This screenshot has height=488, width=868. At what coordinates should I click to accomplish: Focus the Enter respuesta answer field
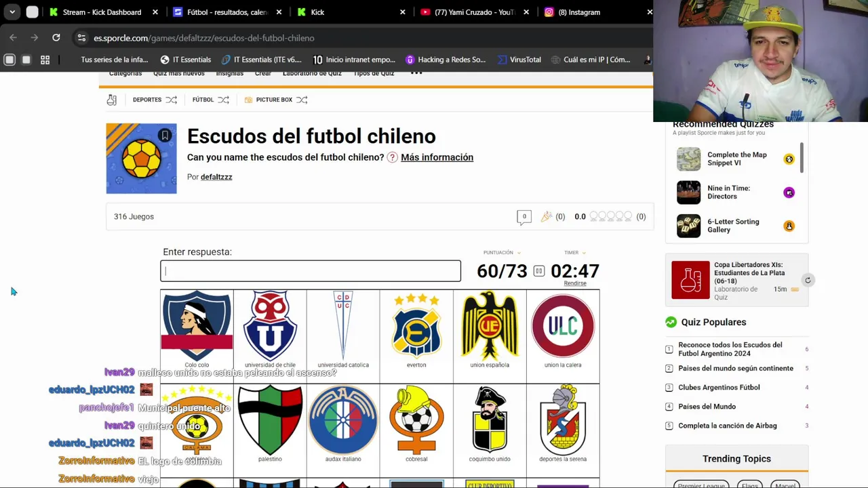point(311,271)
